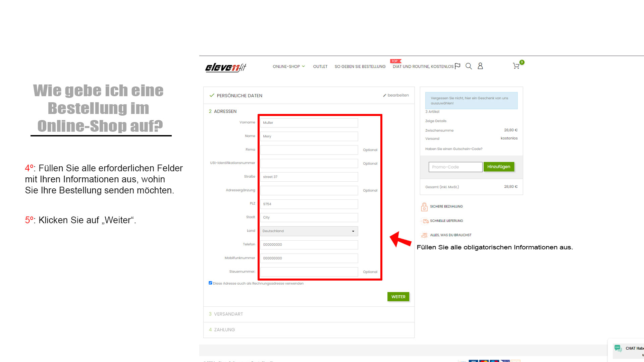Click into the Promo-Code field
The image size is (644, 362).
tap(455, 167)
